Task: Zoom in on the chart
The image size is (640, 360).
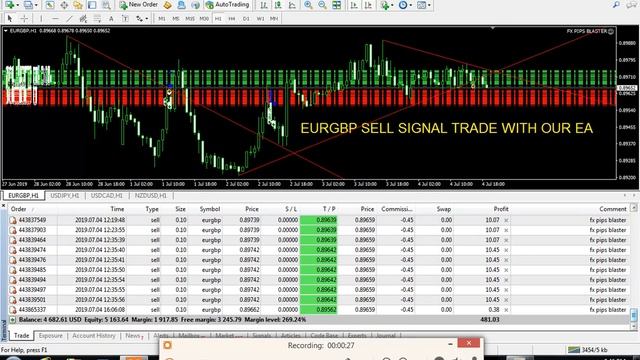Action: [308, 5]
